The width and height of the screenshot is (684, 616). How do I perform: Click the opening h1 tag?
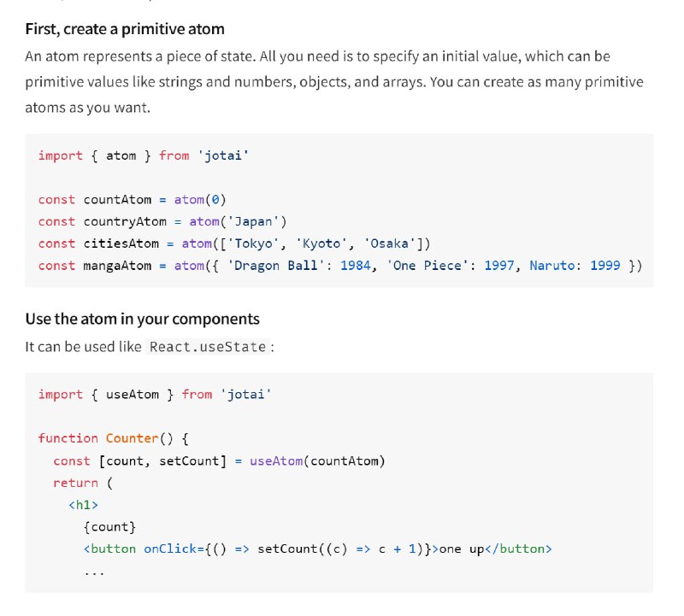pyautogui.click(x=83, y=505)
